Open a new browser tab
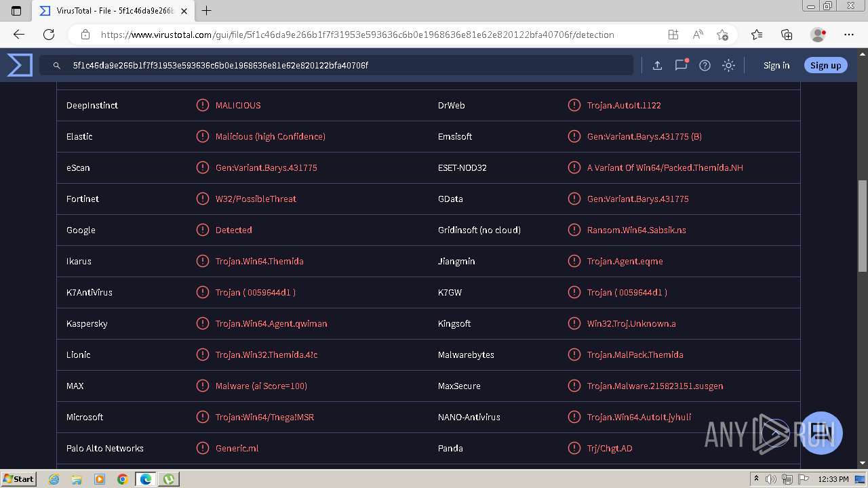868x488 pixels. coord(207,11)
